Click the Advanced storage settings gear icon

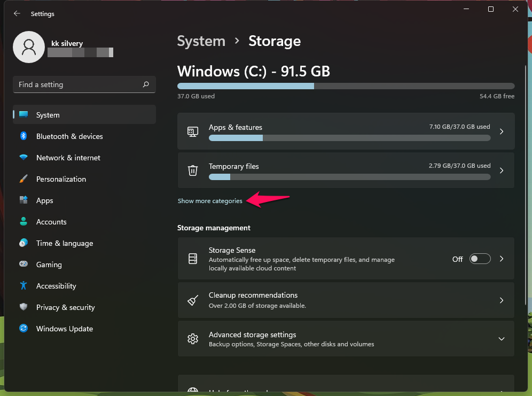pos(193,339)
